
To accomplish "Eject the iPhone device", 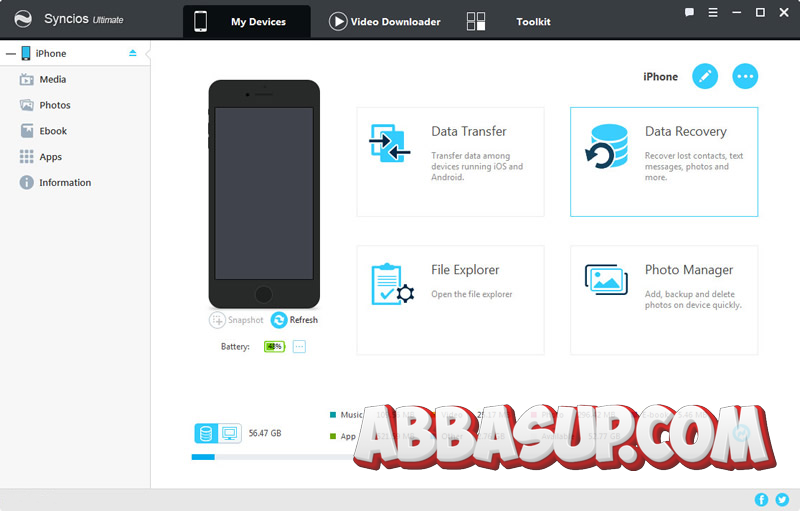I will 133,53.
